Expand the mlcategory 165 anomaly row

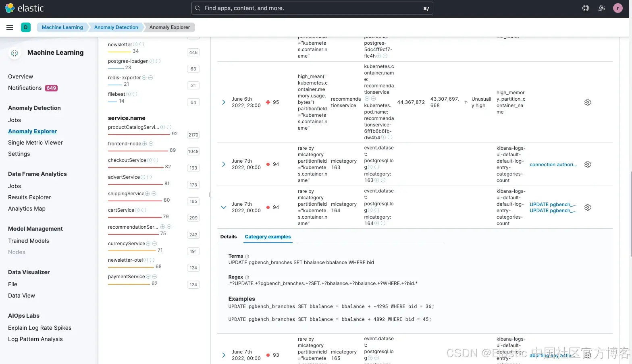(x=224, y=355)
